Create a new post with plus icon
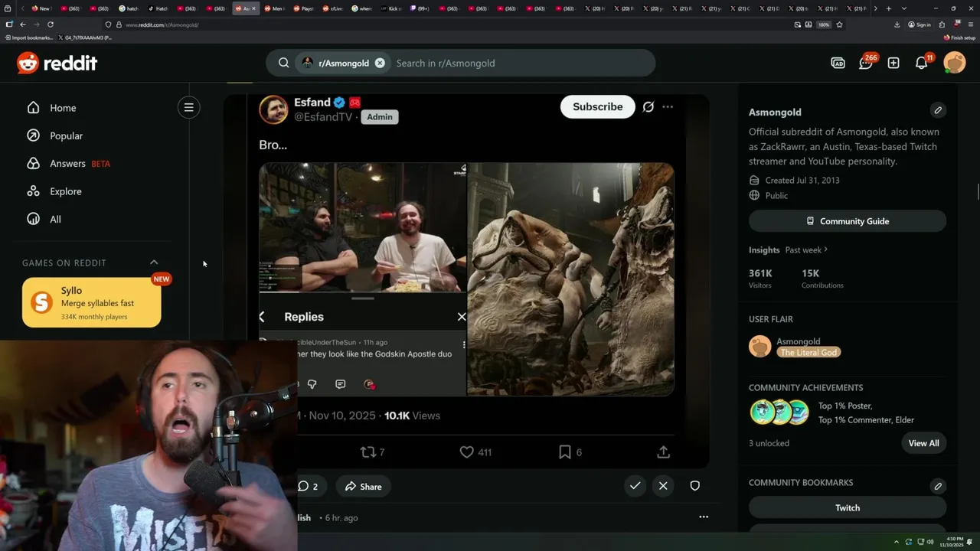 (893, 64)
